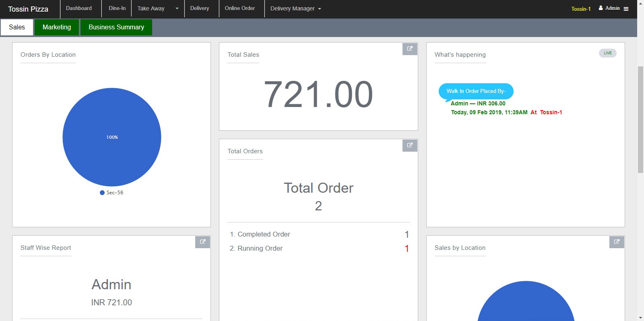Image resolution: width=644 pixels, height=321 pixels.
Task: Click the Tossin Pizza brand link
Action: pos(28,9)
